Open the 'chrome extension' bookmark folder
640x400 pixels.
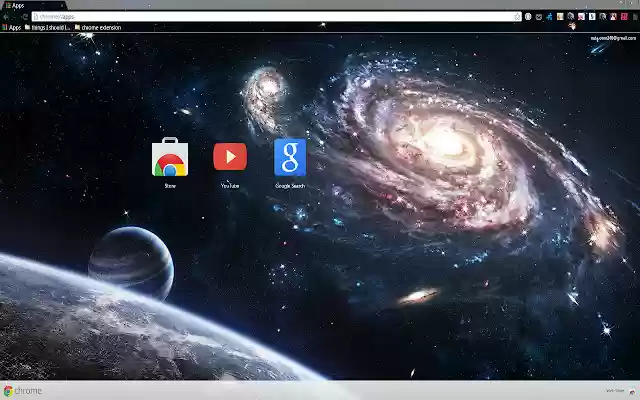coord(98,28)
